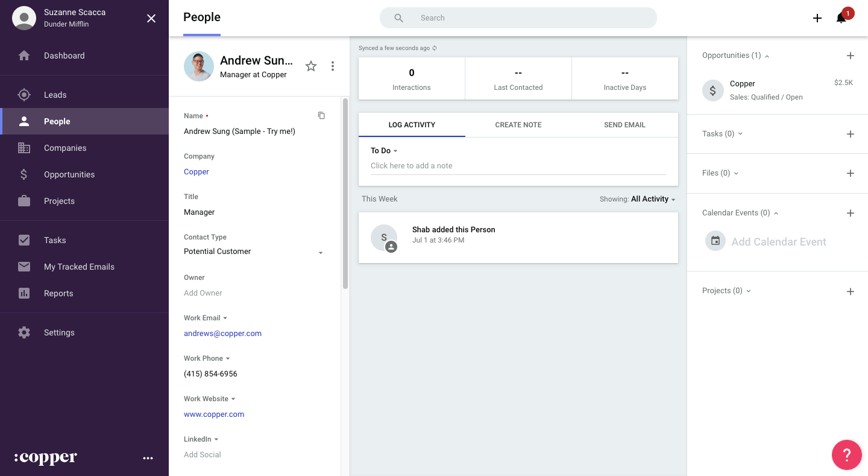Screen dimensions: 868x476
Task: Click Suzanne Scacca's profile avatar
Action: (x=24, y=18)
